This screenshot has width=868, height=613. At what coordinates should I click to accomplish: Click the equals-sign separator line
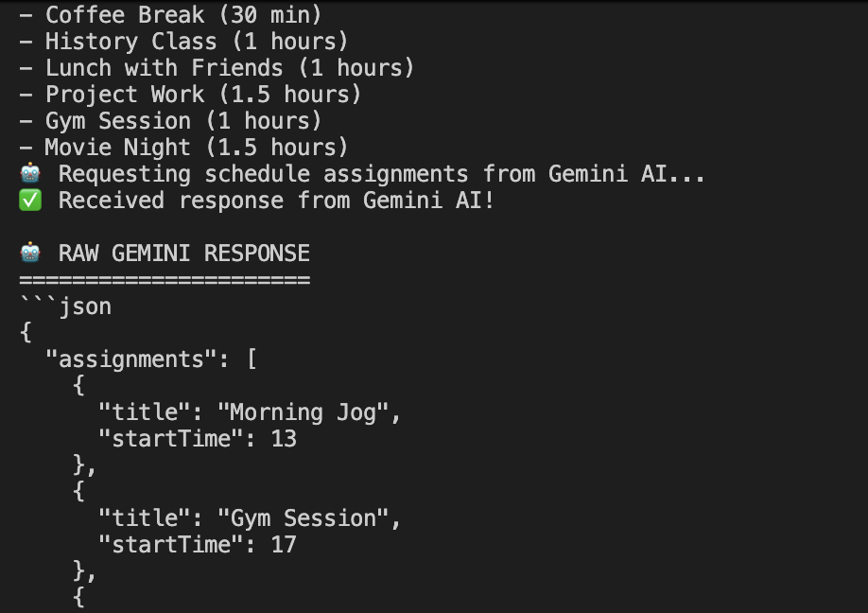point(165,280)
